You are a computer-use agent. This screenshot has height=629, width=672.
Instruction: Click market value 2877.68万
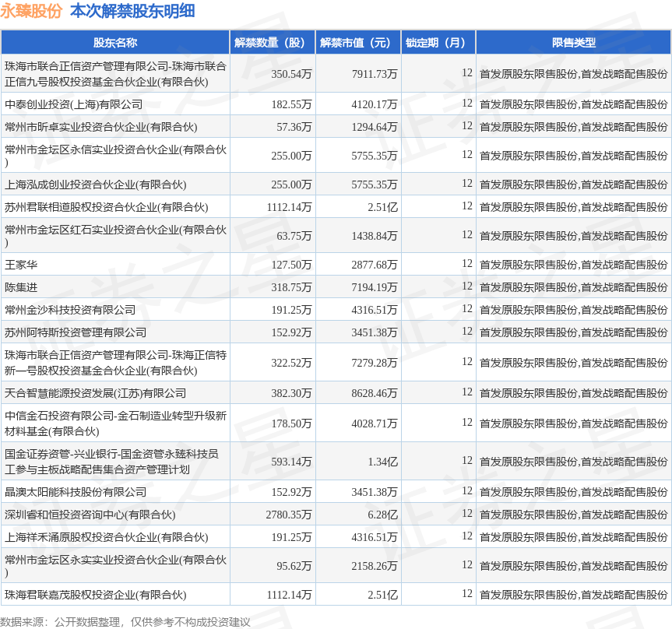[x=375, y=265]
